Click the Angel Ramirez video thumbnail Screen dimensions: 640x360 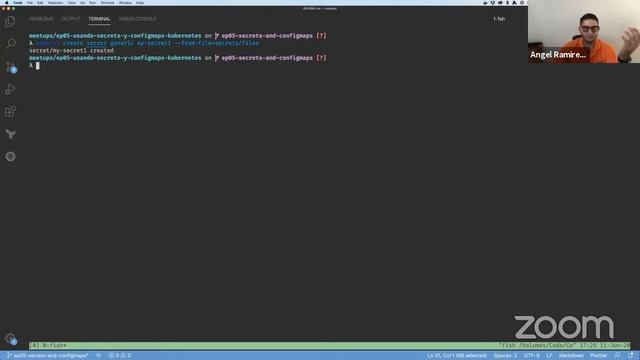(584, 31)
